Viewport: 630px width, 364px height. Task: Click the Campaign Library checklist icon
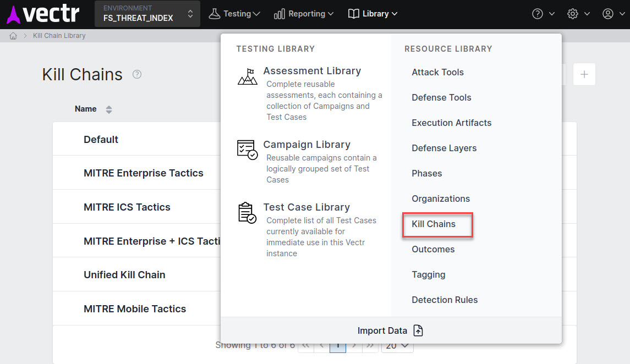tap(248, 150)
